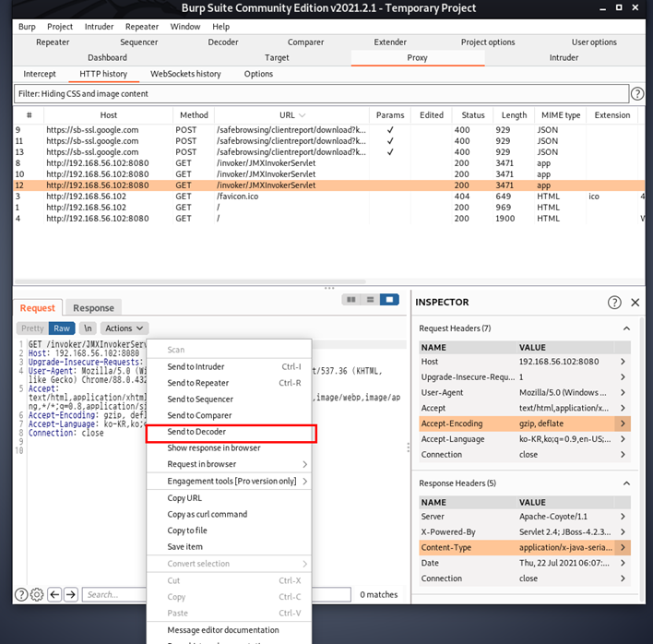The width and height of the screenshot is (653, 644).
Task: Open the Actions dropdown
Action: [x=125, y=328]
